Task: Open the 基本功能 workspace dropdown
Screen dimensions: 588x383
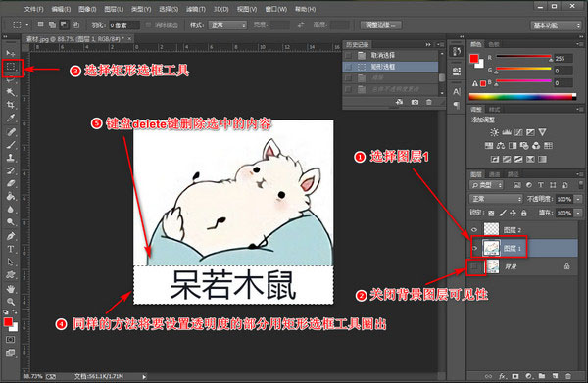Action: click(556, 25)
